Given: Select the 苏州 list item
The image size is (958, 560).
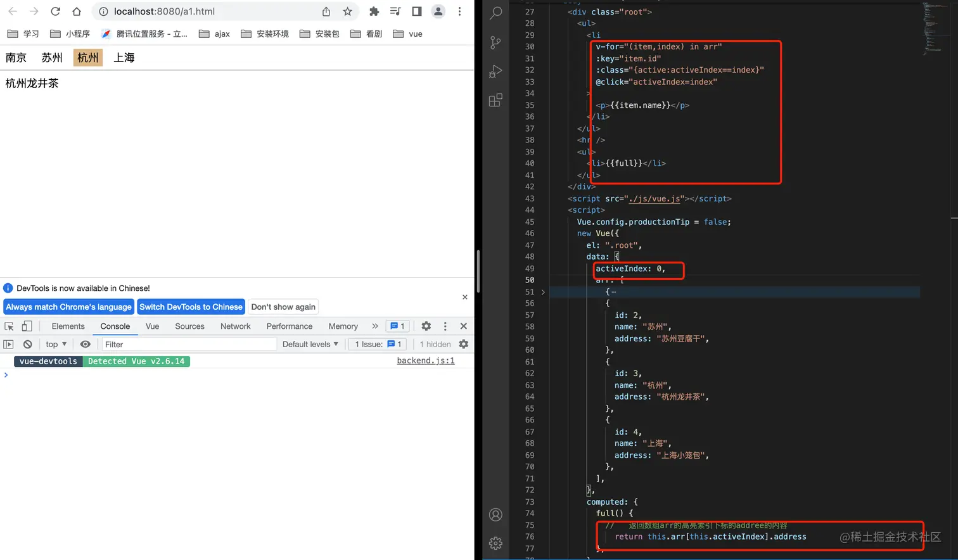Looking at the screenshot, I should [x=52, y=58].
